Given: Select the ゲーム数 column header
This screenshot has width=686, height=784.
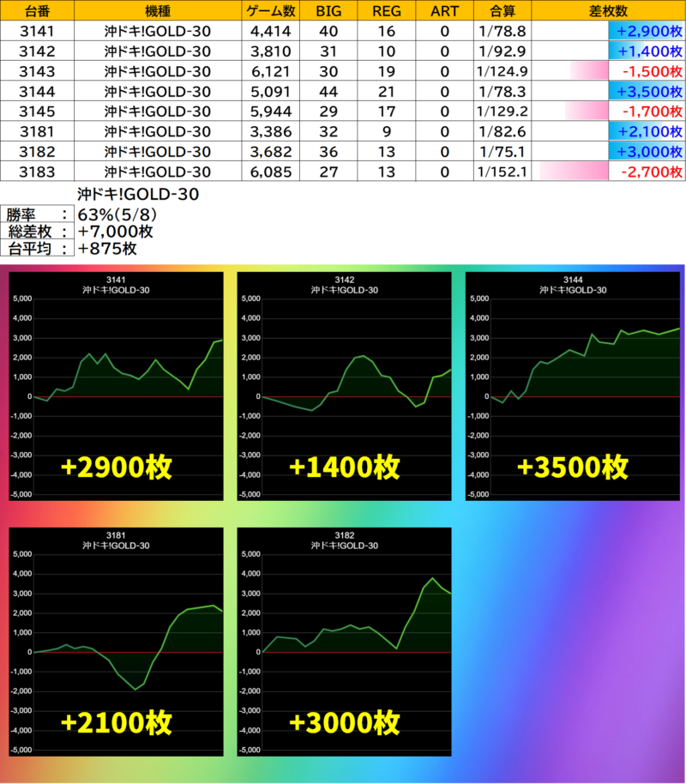Looking at the screenshot, I should click(270, 10).
